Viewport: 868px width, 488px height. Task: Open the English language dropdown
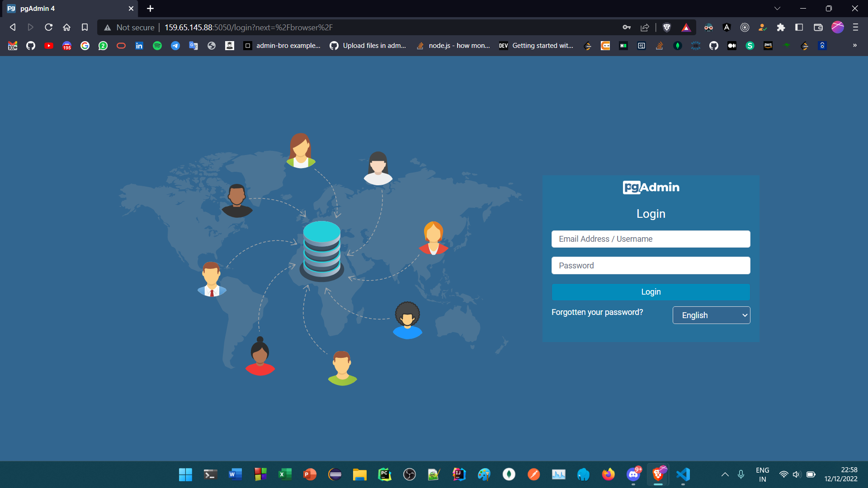tap(711, 315)
